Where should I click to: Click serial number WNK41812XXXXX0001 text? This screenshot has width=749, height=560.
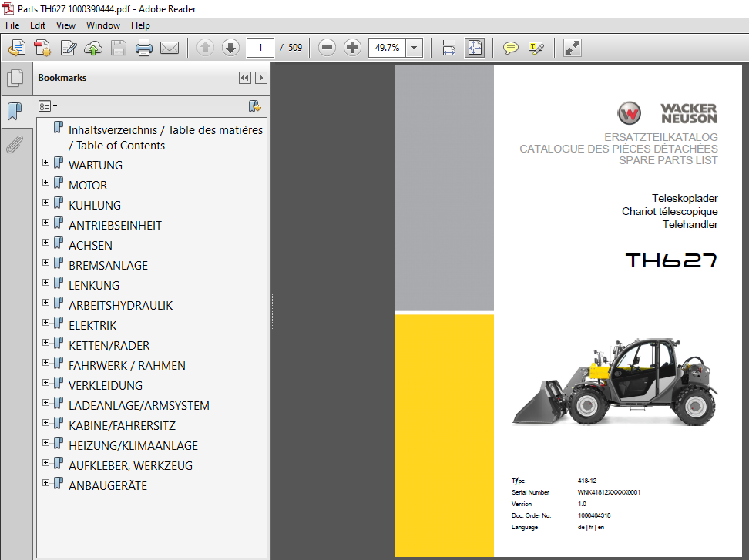tap(609, 492)
